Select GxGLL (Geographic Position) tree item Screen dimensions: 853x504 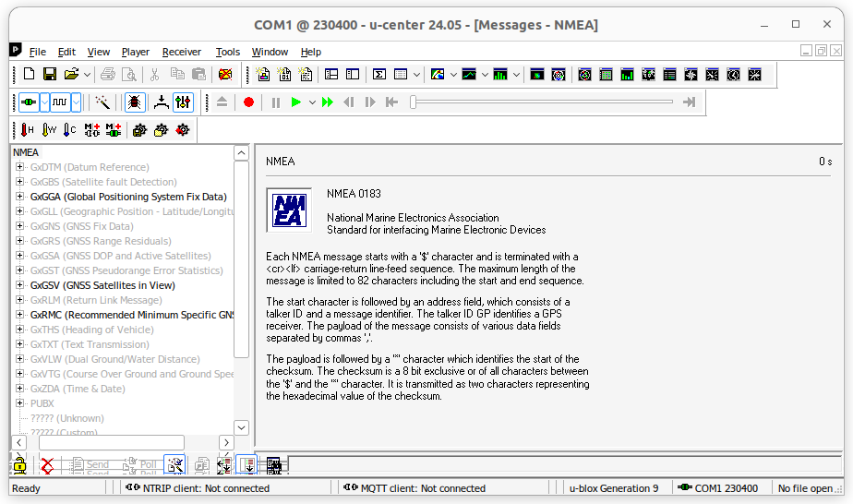(132, 211)
